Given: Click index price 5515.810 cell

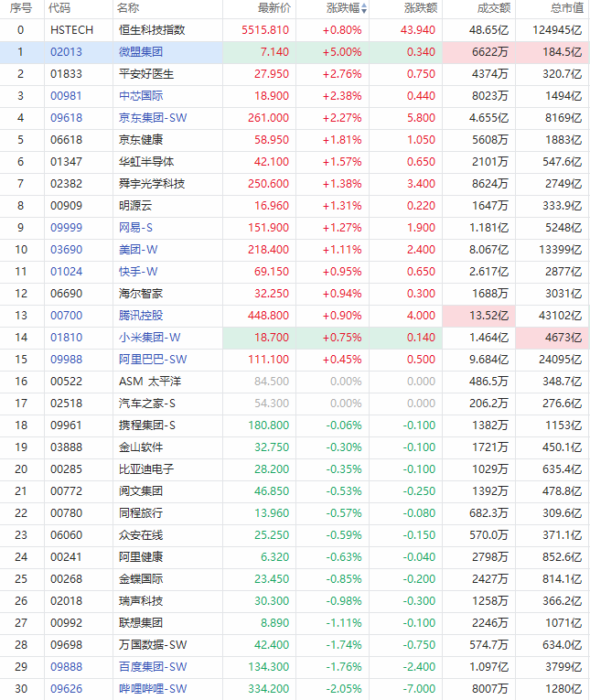Looking at the screenshot, I should [x=265, y=30].
